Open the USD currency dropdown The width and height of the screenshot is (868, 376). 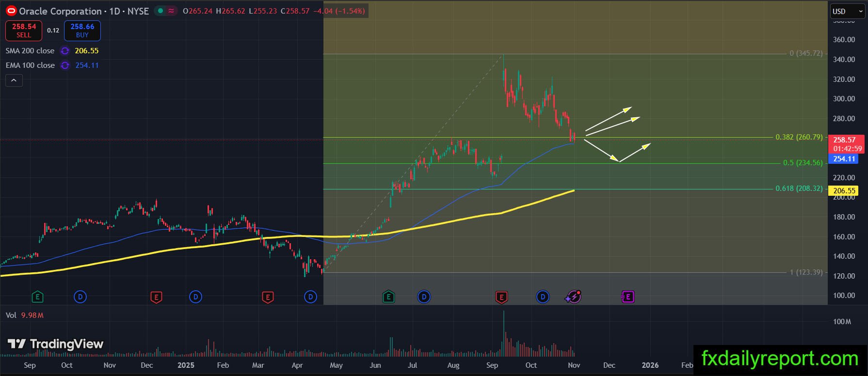pyautogui.click(x=848, y=12)
